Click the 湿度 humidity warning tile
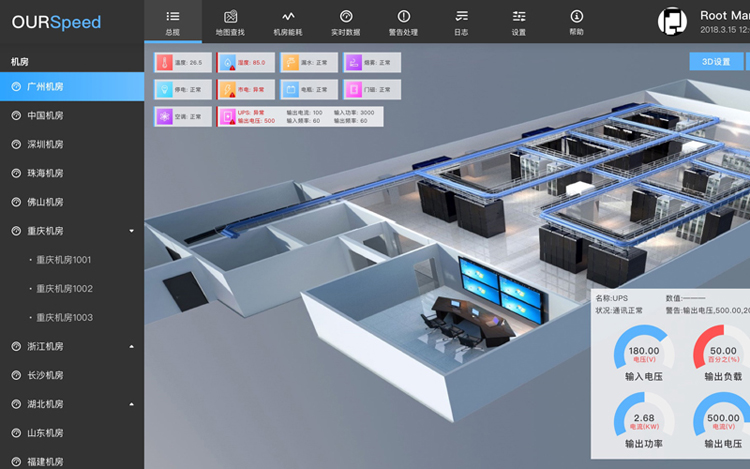The height and width of the screenshot is (469, 750). point(241,62)
